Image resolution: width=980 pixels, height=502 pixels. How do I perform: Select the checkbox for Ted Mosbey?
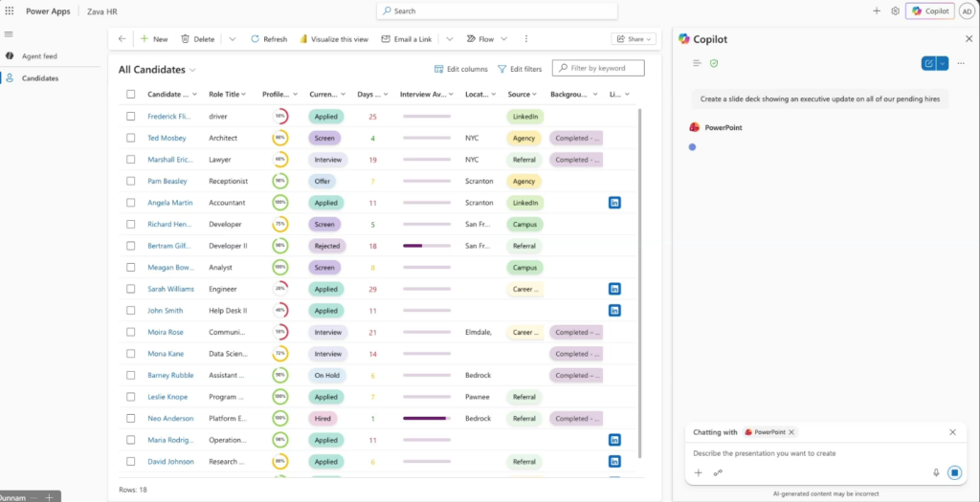click(130, 138)
